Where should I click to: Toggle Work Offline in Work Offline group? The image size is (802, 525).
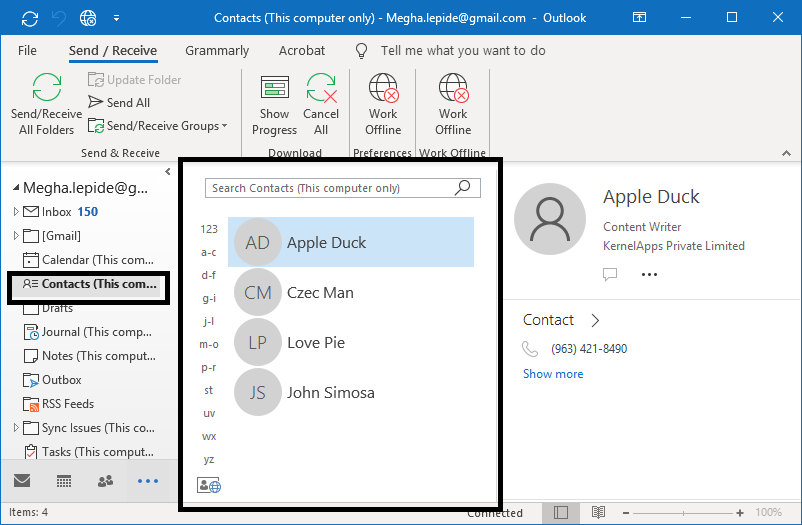click(x=453, y=104)
